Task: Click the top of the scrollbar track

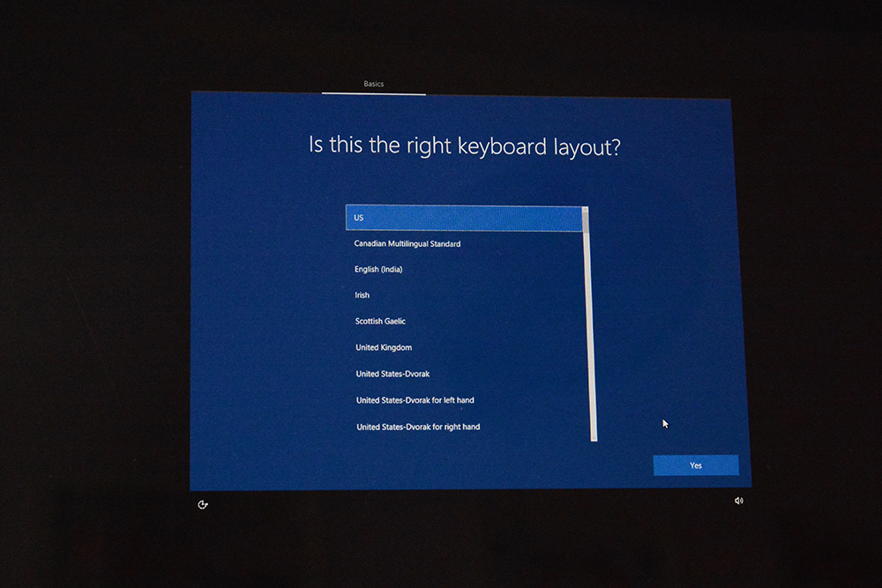Action: 591,212
